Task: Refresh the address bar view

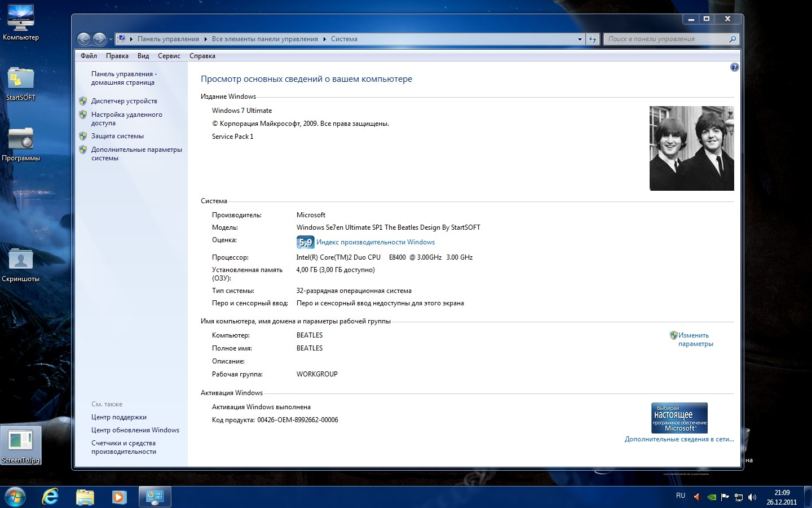Action: [592, 40]
